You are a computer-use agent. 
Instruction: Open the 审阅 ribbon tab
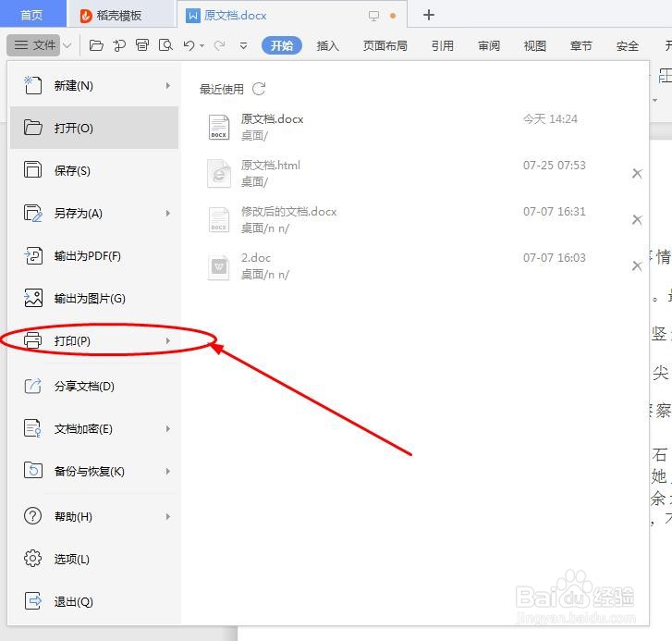pyautogui.click(x=489, y=45)
